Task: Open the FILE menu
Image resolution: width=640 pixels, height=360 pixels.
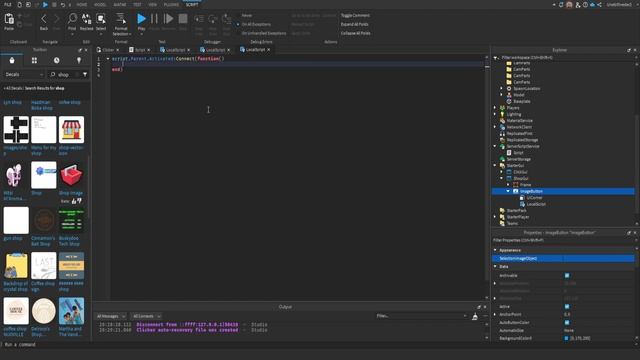Action: coord(7,4)
